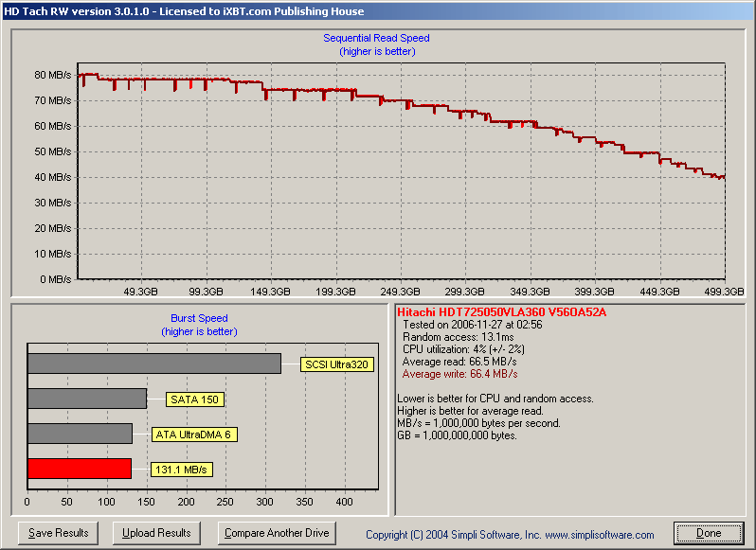
Task: Click the 400 tick on burst axis
Action: point(344,502)
